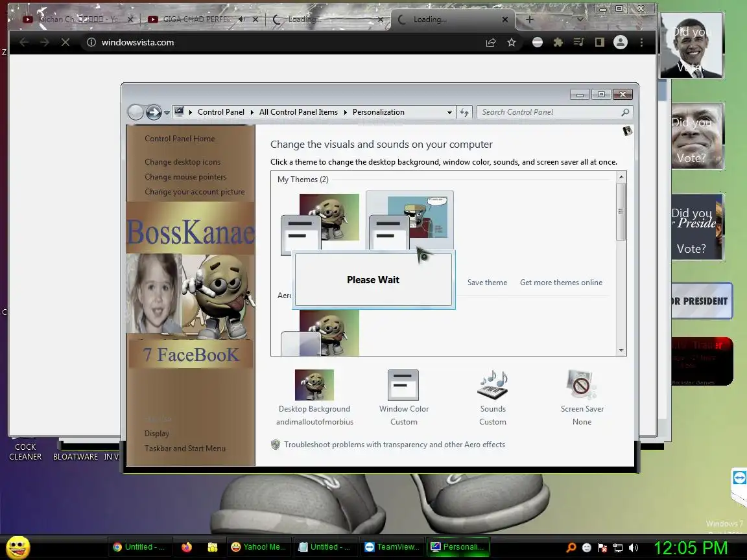
Task: Click the themes list scroll up arrow
Action: coord(621,177)
